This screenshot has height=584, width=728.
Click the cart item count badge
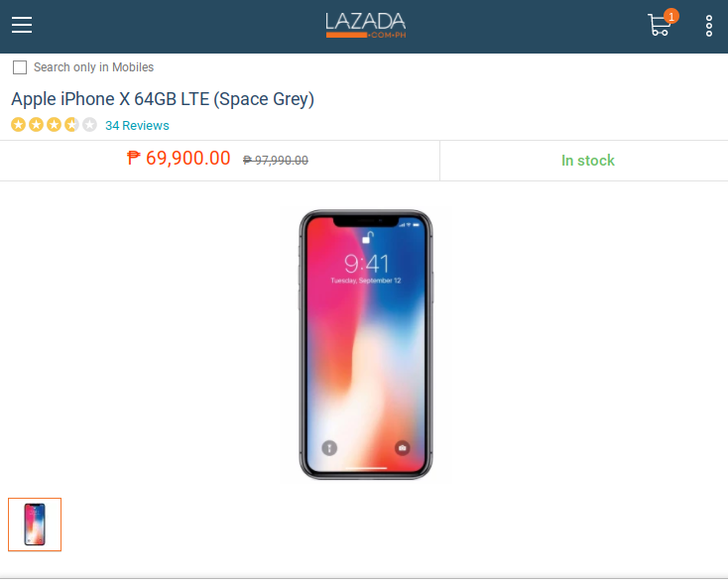[670, 16]
